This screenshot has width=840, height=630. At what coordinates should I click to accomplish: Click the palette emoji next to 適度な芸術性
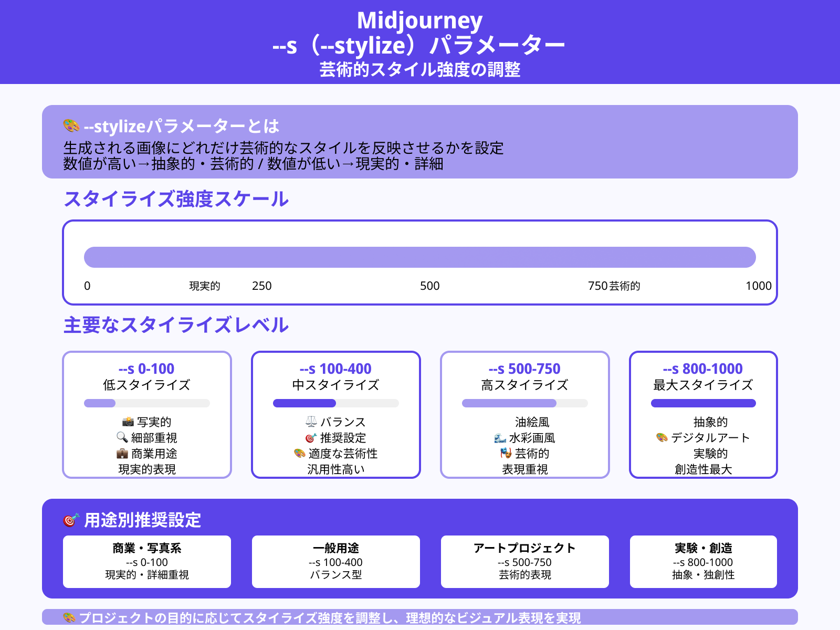[299, 453]
